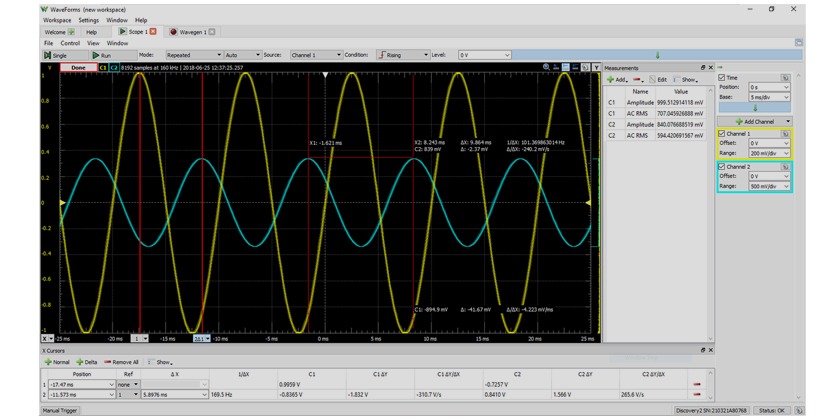
Task: Open the Channel 2 Range dropdown
Action: point(769,186)
